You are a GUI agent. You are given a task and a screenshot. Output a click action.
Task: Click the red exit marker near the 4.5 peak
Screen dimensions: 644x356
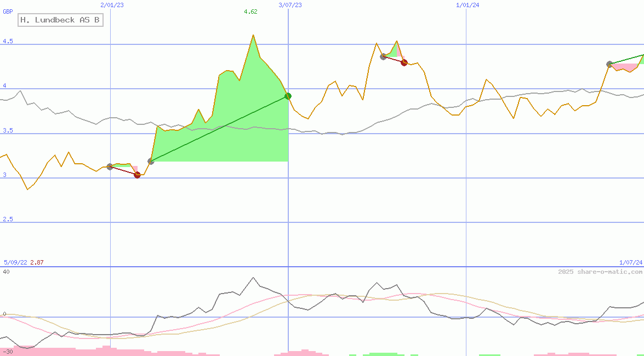pyautogui.click(x=404, y=62)
